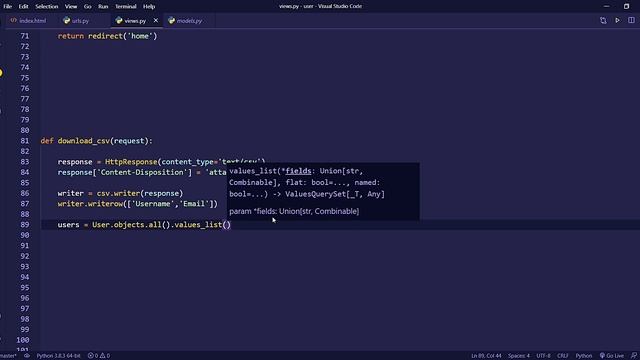Place cursor inside values_list parentheses

tap(227, 225)
